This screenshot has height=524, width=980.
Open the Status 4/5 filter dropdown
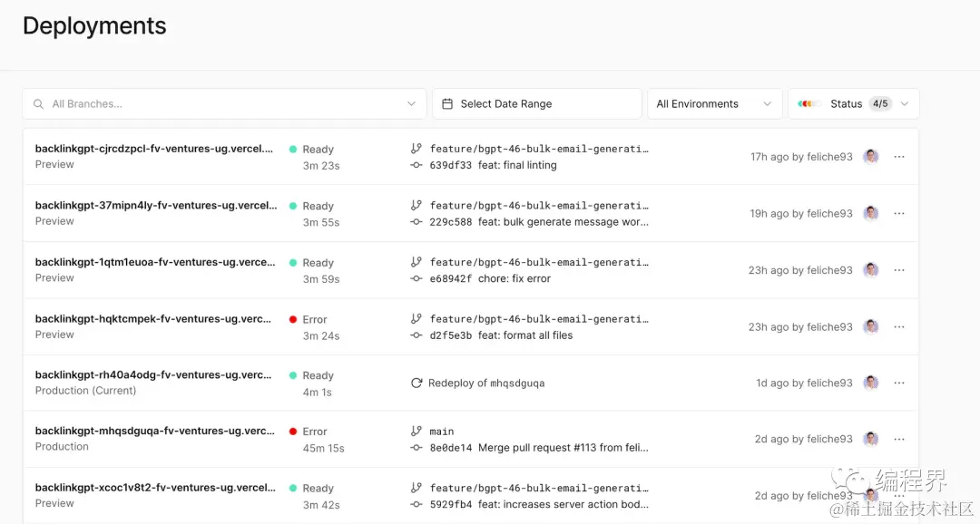[x=853, y=103]
